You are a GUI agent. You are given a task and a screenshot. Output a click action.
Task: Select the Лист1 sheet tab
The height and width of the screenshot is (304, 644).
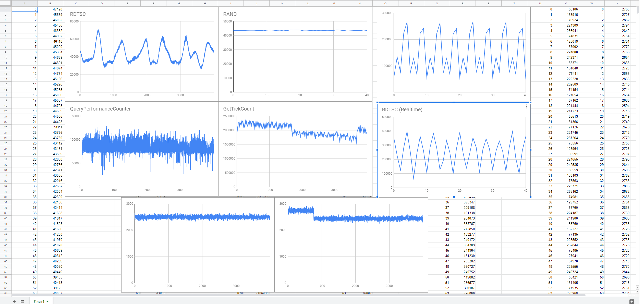39,301
